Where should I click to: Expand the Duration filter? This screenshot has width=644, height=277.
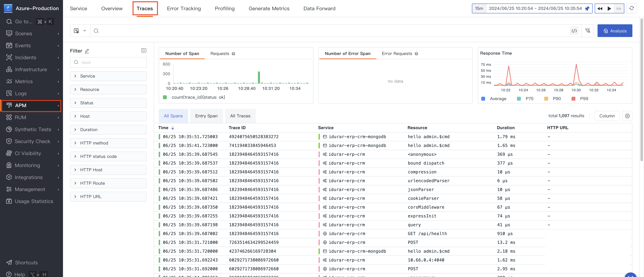click(108, 130)
